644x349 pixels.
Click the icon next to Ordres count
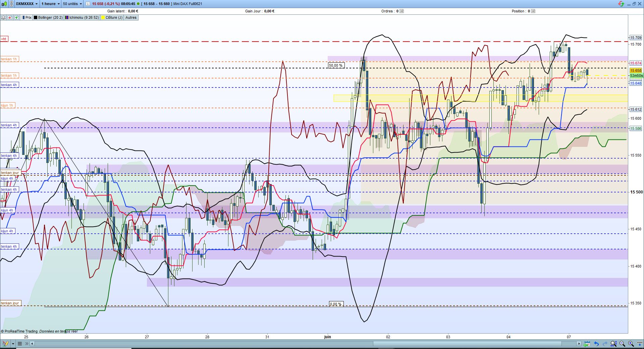402,11
